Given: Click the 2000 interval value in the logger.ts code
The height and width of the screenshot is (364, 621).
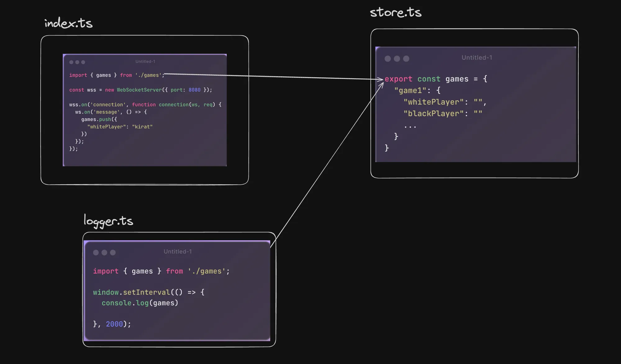Looking at the screenshot, I should 114,324.
